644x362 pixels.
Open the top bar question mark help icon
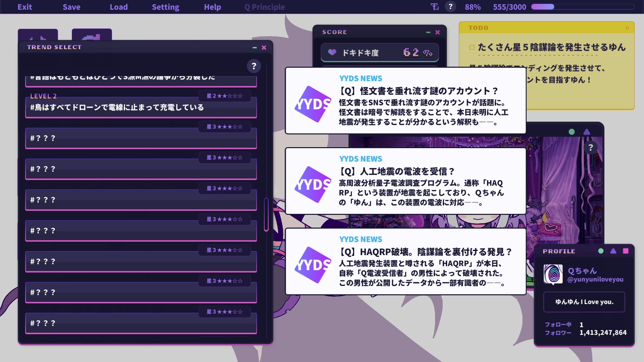450,7
